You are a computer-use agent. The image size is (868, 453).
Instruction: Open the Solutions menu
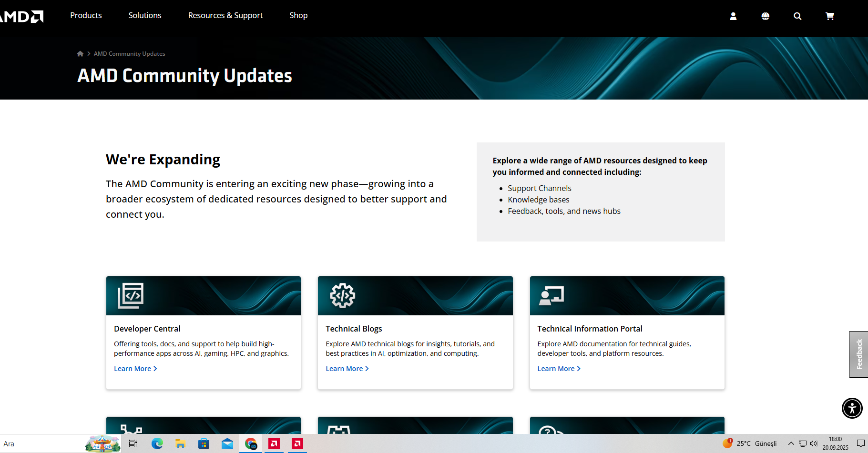(145, 15)
